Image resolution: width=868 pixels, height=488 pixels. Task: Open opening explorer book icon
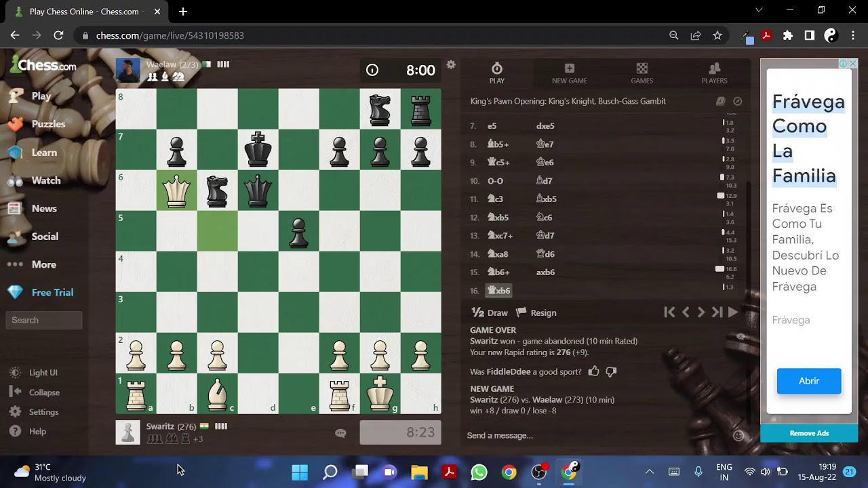(721, 101)
